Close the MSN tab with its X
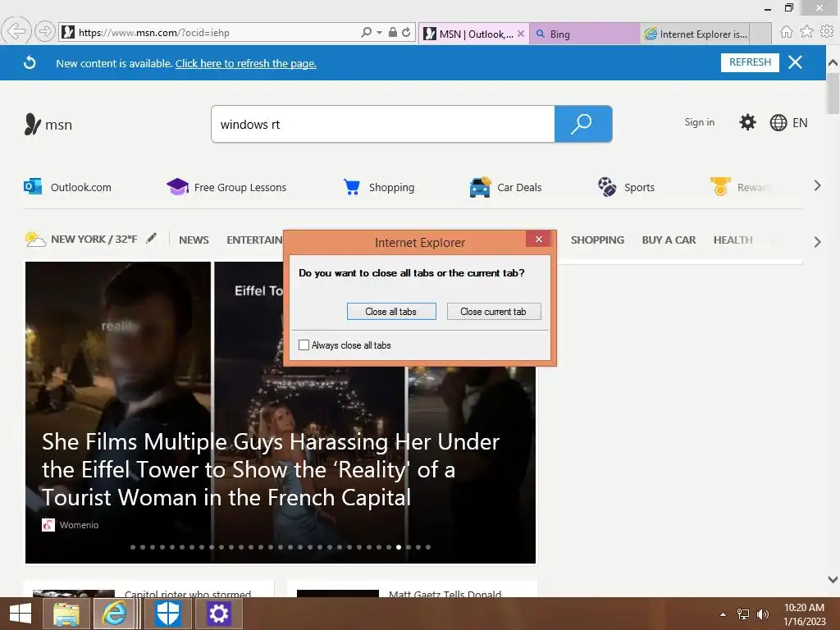This screenshot has height=630, width=840. coord(520,34)
